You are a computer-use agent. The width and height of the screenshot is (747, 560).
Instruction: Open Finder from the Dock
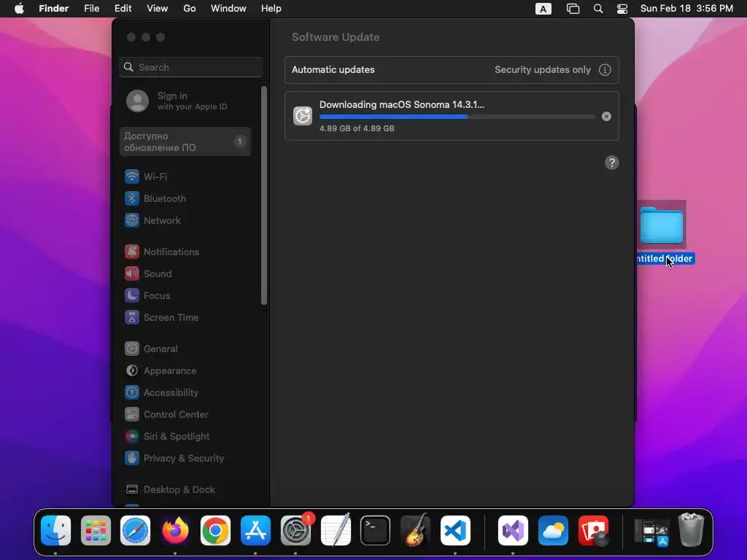click(55, 530)
